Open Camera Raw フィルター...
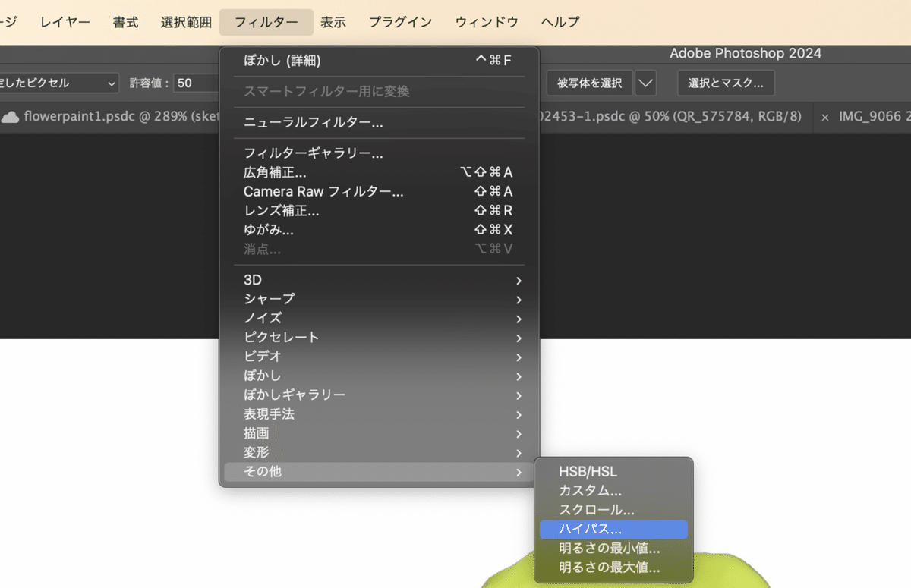Image resolution: width=911 pixels, height=588 pixels. tap(379, 192)
